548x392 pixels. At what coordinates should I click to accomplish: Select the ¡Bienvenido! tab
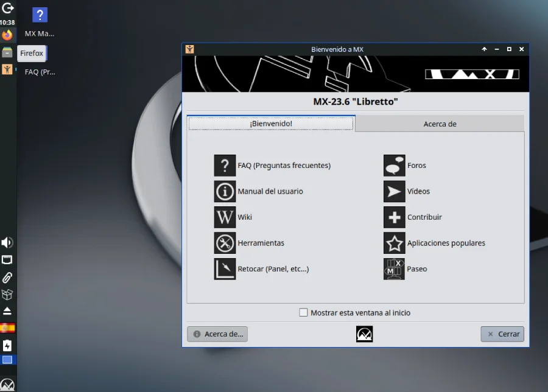click(271, 124)
